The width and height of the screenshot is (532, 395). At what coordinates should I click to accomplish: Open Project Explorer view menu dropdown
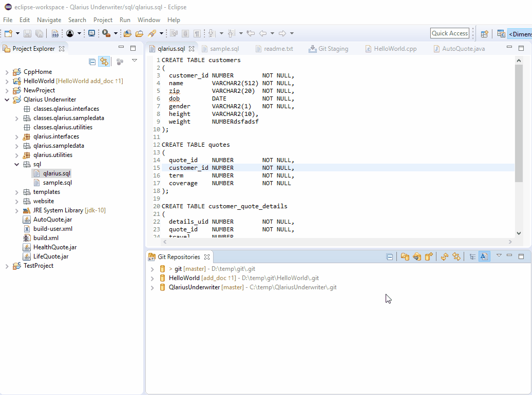pos(135,61)
